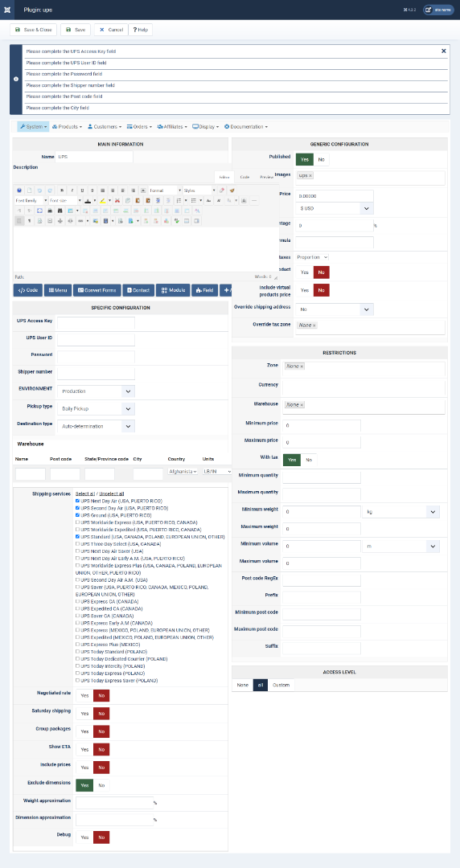
Task: Click the Remove Format eraser icon
Action: (x=222, y=190)
